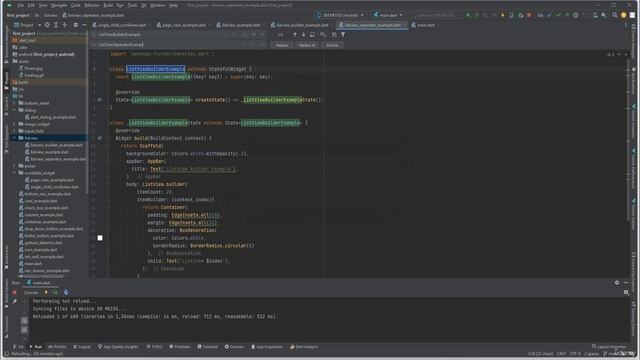Image resolution: width=640 pixels, height=360 pixels.
Task: Click Collapse All icon in Project panel
Action: point(64,25)
